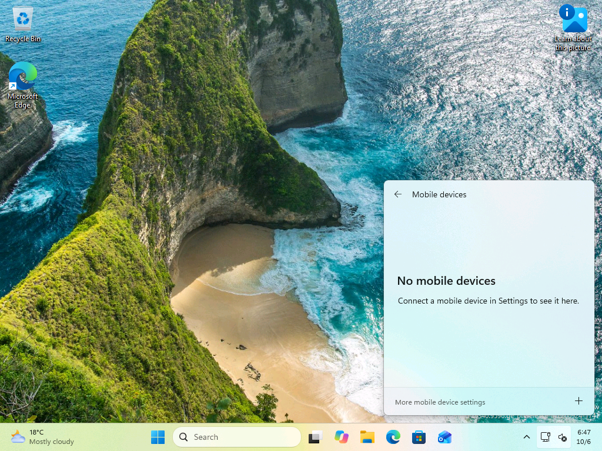Image resolution: width=602 pixels, height=451 pixels.
Task: Launch Copilot from the taskbar
Action: tap(341, 437)
